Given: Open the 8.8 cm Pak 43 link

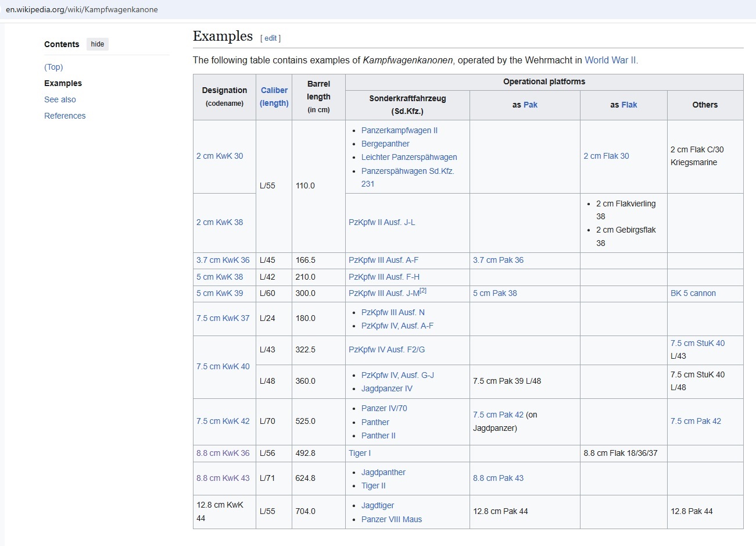Looking at the screenshot, I should (498, 478).
